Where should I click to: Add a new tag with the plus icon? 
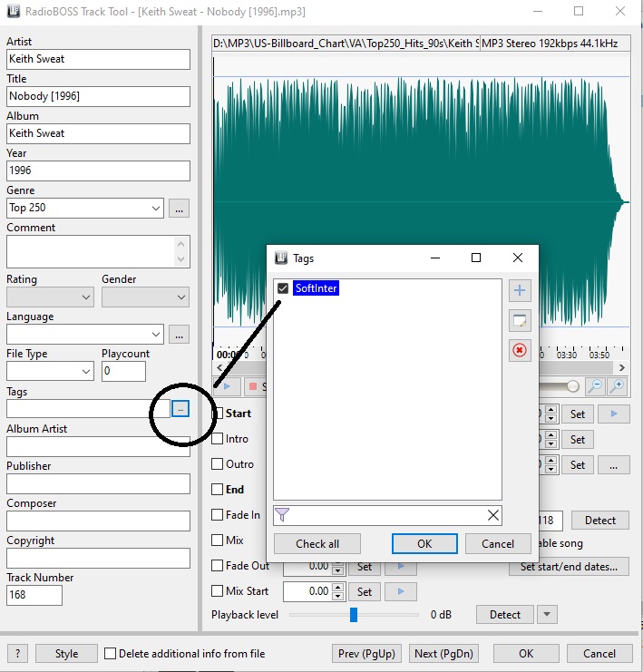click(520, 290)
